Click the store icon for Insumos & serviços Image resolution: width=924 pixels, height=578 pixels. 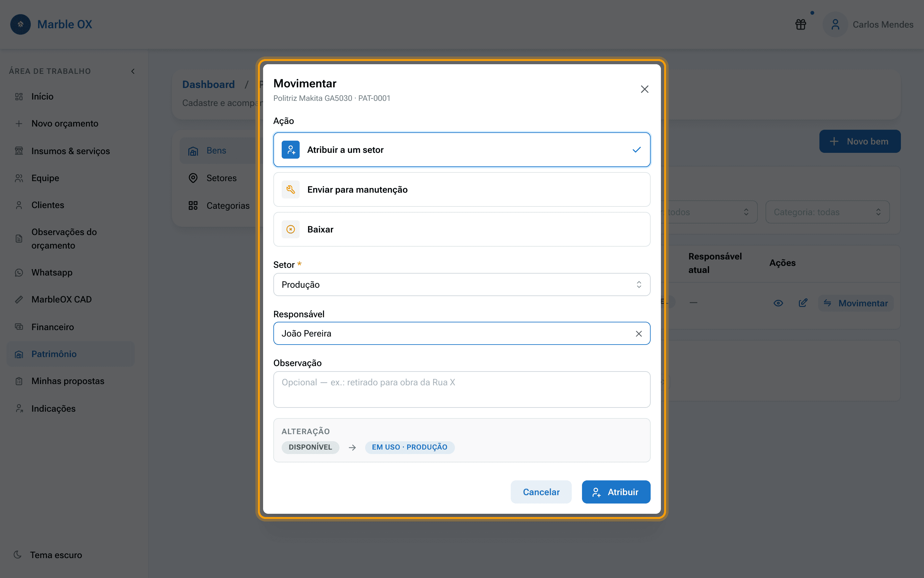point(19,151)
